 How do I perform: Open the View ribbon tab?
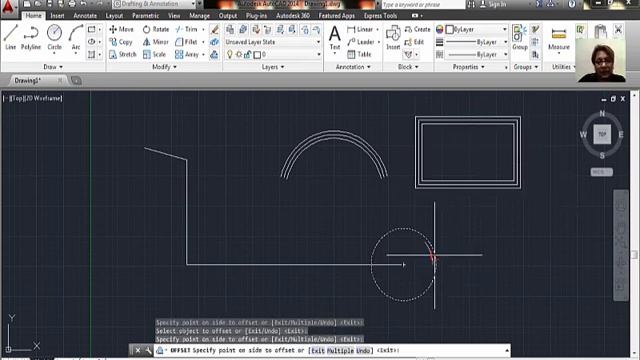(x=174, y=16)
